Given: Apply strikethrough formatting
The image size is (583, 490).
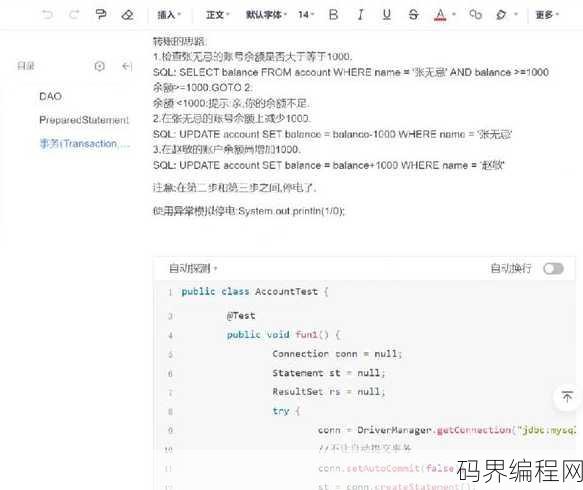Looking at the screenshot, I should pyautogui.click(x=413, y=14).
